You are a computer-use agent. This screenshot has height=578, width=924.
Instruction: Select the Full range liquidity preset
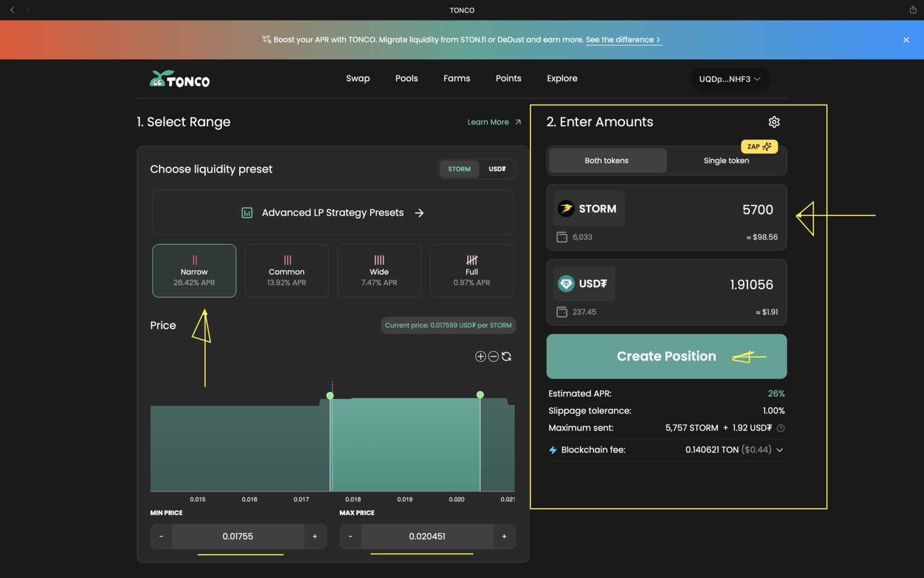pyautogui.click(x=471, y=271)
